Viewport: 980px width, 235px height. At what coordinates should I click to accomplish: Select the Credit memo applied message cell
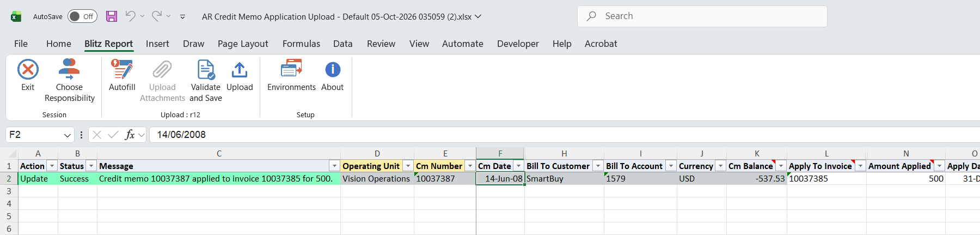[219, 178]
